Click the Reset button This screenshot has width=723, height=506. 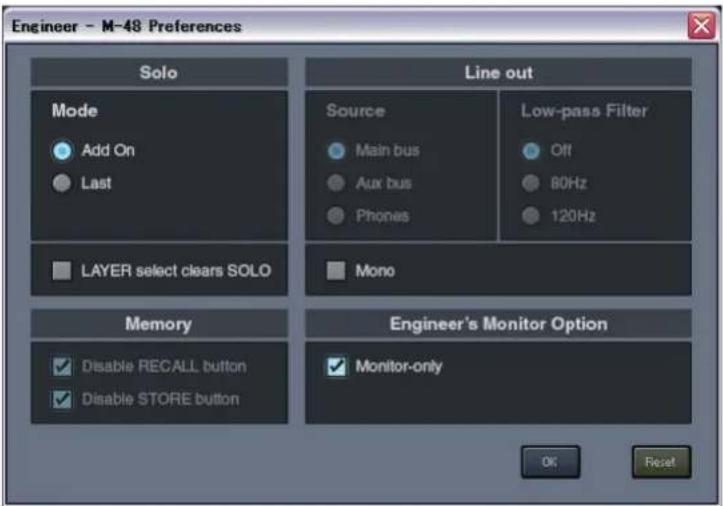(x=661, y=462)
